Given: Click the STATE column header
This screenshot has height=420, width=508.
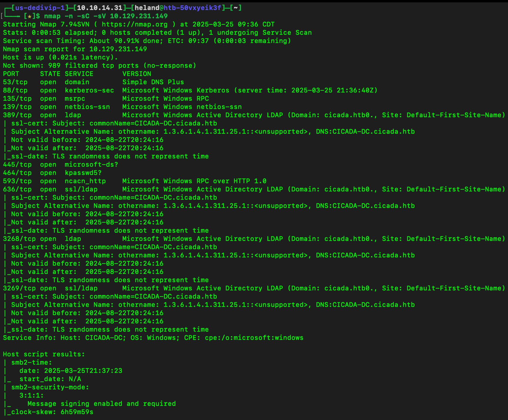Looking at the screenshot, I should (x=50, y=74).
